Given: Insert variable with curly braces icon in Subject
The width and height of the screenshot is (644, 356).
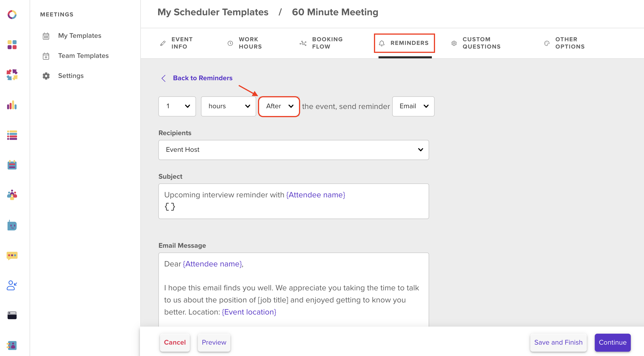Looking at the screenshot, I should coord(170,207).
